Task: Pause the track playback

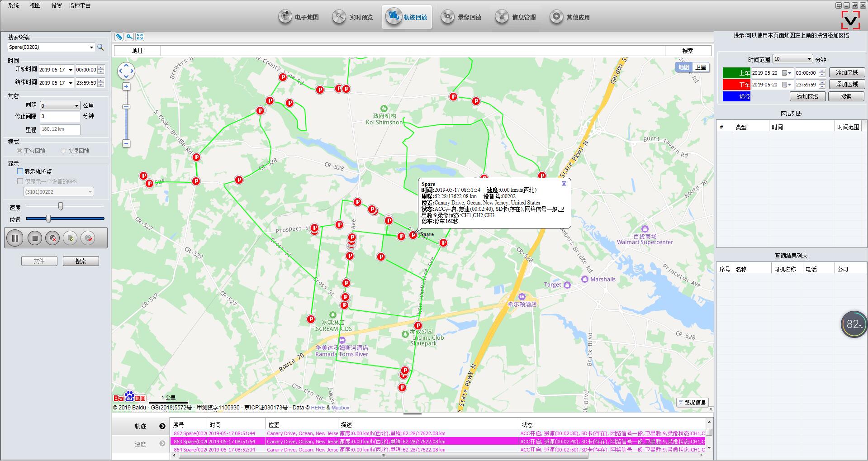Action: pos(15,238)
